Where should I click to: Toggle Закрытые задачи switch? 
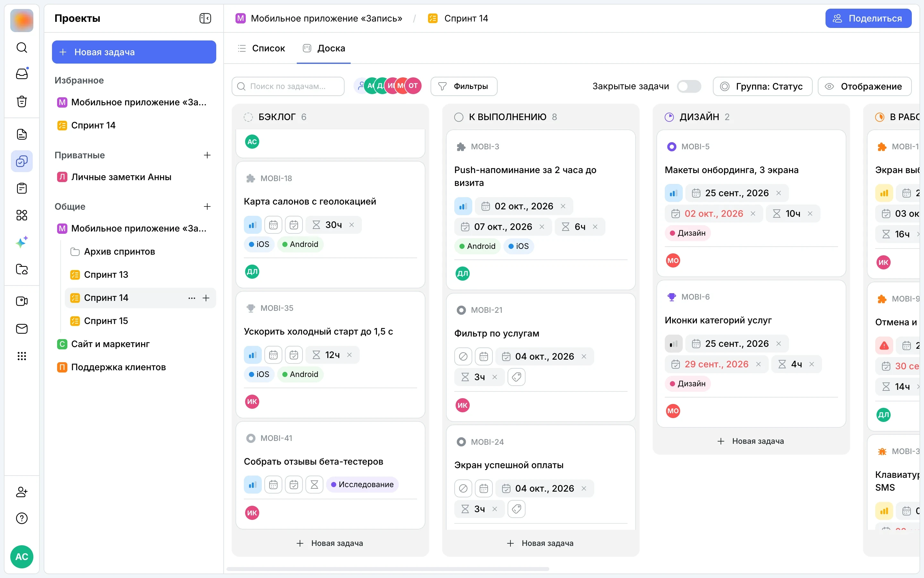[x=689, y=86]
